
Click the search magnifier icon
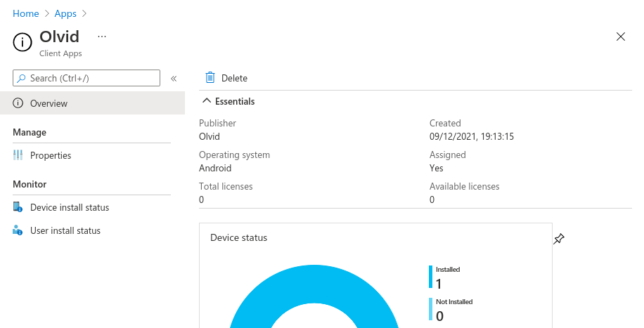tap(22, 78)
